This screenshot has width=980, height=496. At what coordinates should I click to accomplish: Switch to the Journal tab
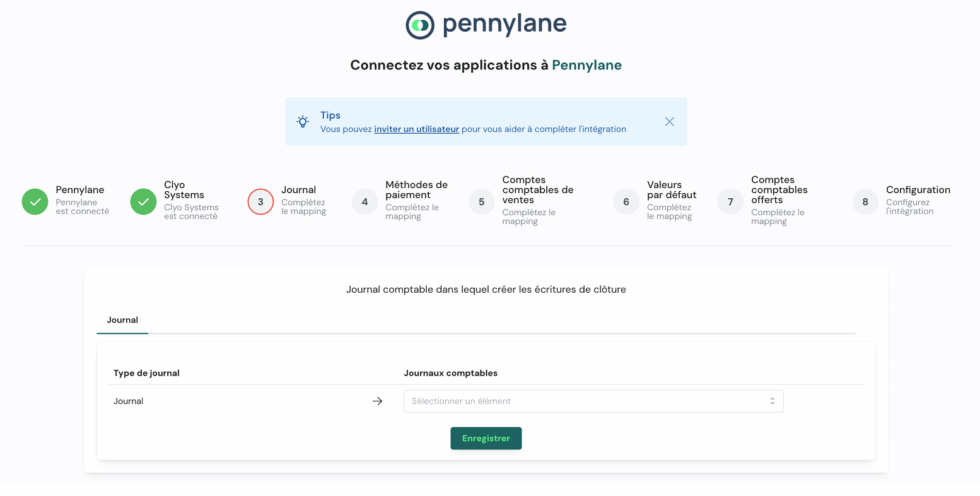(x=122, y=320)
